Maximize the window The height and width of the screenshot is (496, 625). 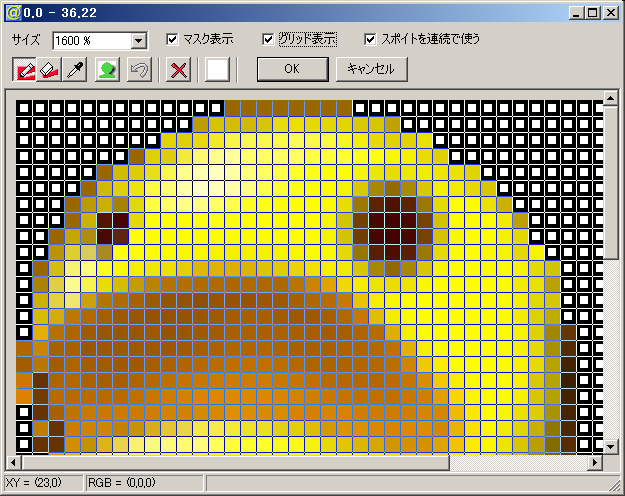tap(593, 13)
